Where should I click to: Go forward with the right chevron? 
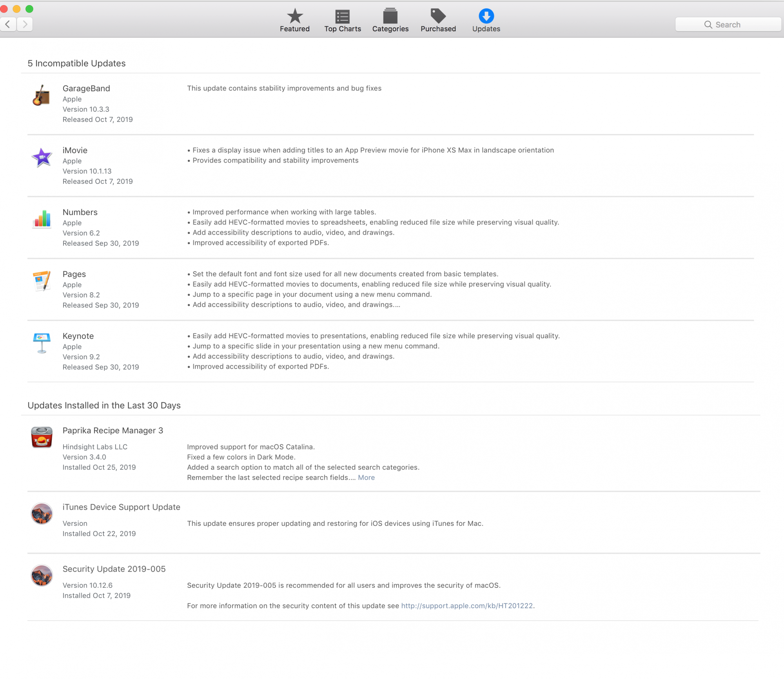(25, 24)
